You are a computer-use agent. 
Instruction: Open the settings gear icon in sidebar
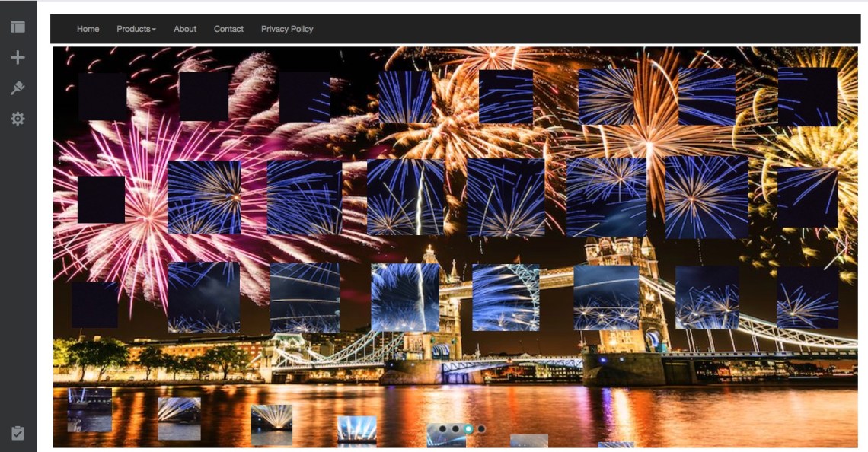coord(18,119)
